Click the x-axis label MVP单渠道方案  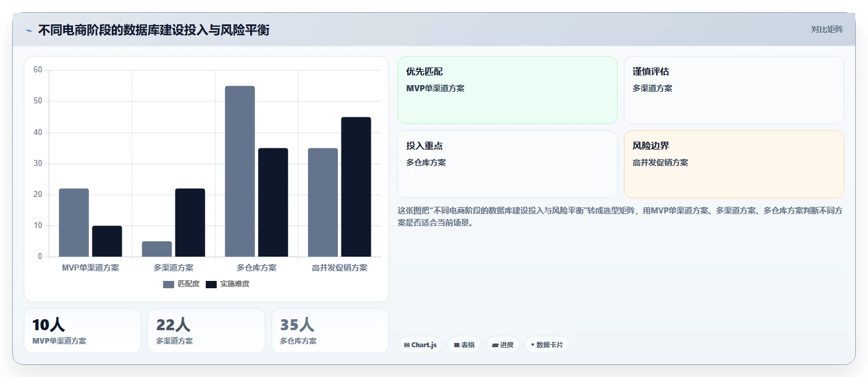(x=91, y=268)
